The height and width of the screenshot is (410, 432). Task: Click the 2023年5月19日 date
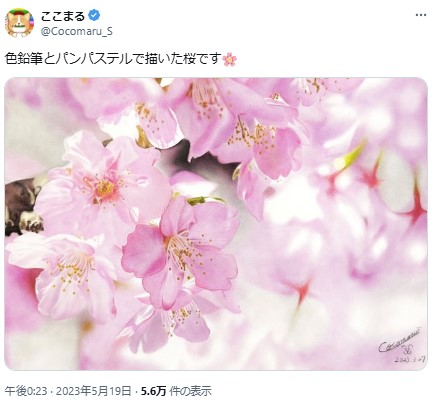point(93,391)
